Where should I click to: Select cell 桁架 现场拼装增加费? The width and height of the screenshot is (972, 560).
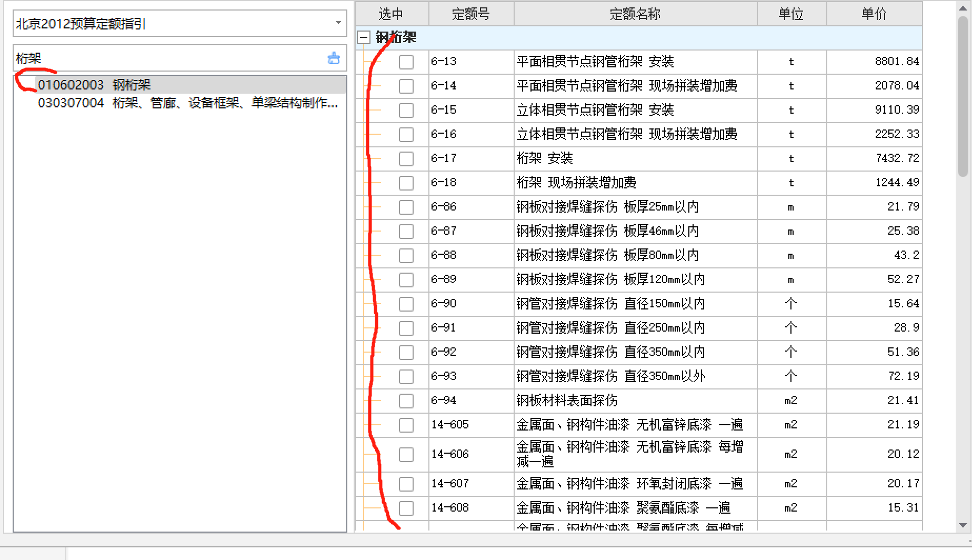(635, 183)
